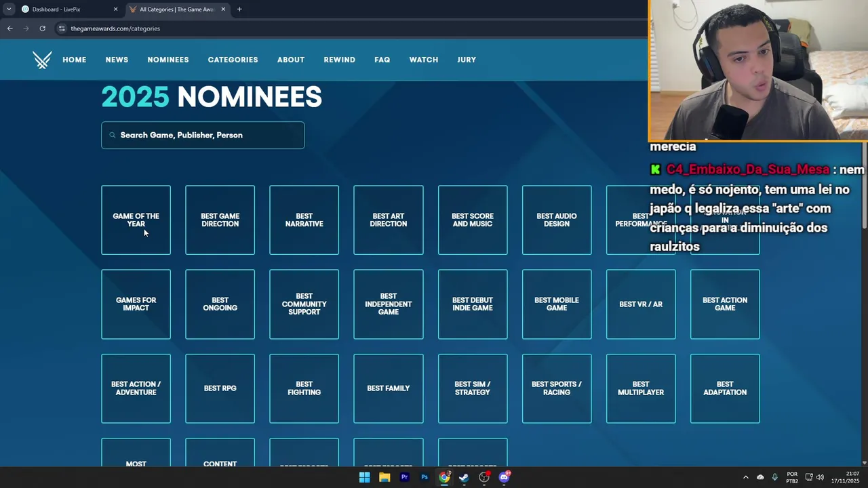868x488 pixels.
Task: Launch Photoshop from the taskbar
Action: click(x=425, y=477)
